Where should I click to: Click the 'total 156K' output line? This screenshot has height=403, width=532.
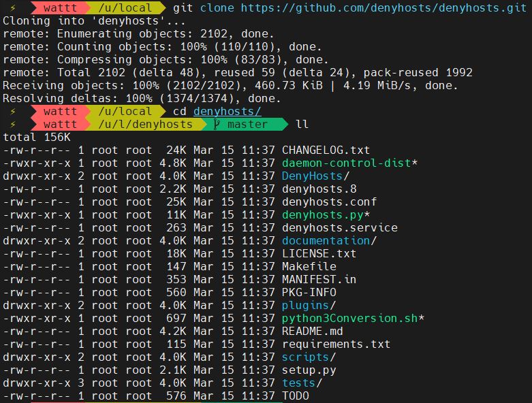tap(37, 138)
